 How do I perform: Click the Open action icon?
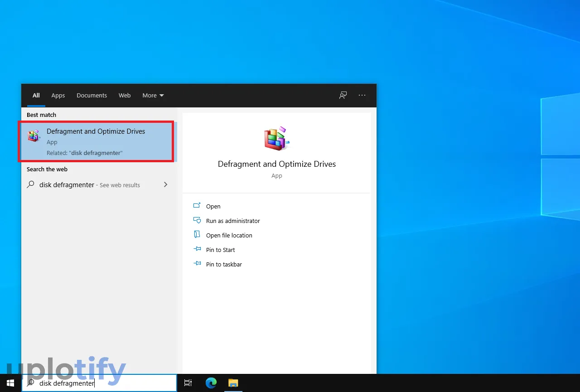[x=197, y=206]
